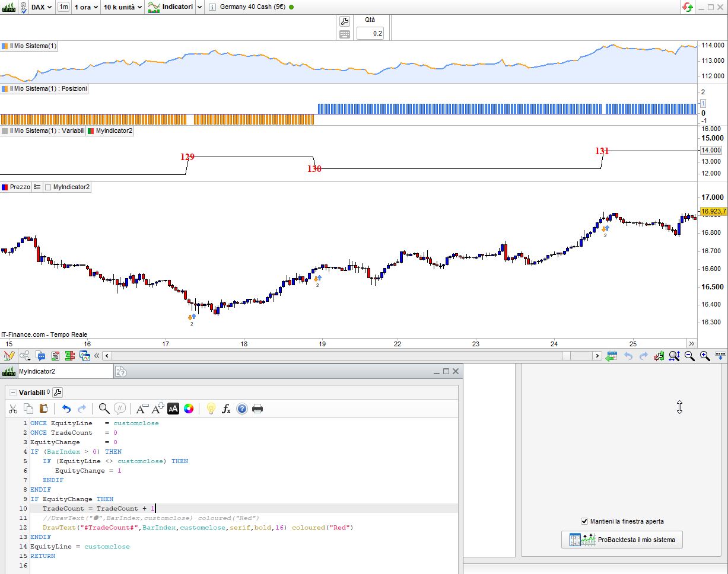Screen dimensions: 728x574
Task: Open the share chart icon menu
Action: pyautogui.click(x=26, y=356)
